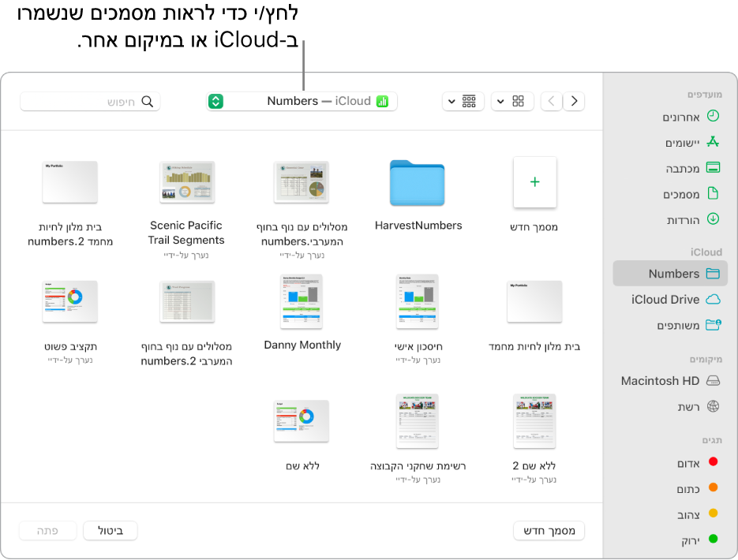Click the ביטול (Cancel) button
The height and width of the screenshot is (560, 738).
(111, 531)
